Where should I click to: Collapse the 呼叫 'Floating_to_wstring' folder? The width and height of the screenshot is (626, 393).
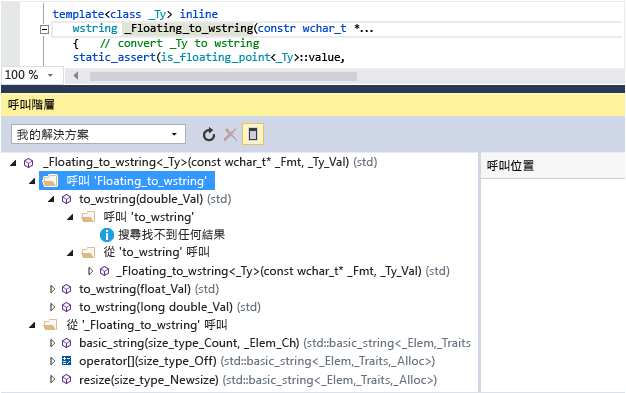pyautogui.click(x=33, y=182)
